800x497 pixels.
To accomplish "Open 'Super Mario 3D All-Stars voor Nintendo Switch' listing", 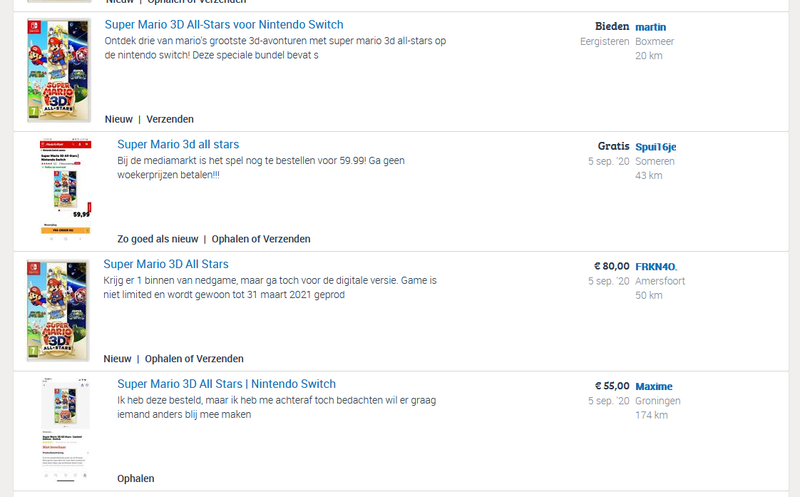I will (224, 25).
